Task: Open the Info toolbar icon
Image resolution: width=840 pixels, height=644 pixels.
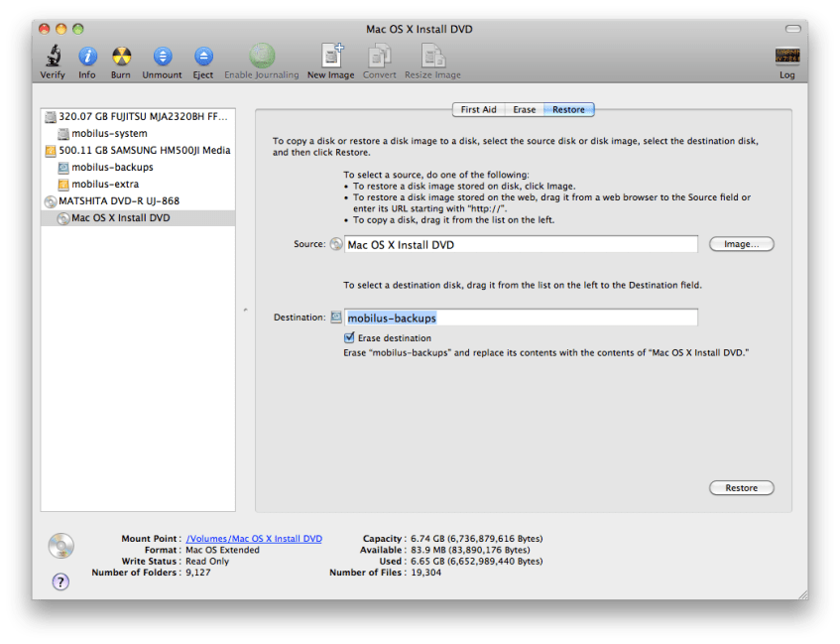Action: click(x=87, y=58)
